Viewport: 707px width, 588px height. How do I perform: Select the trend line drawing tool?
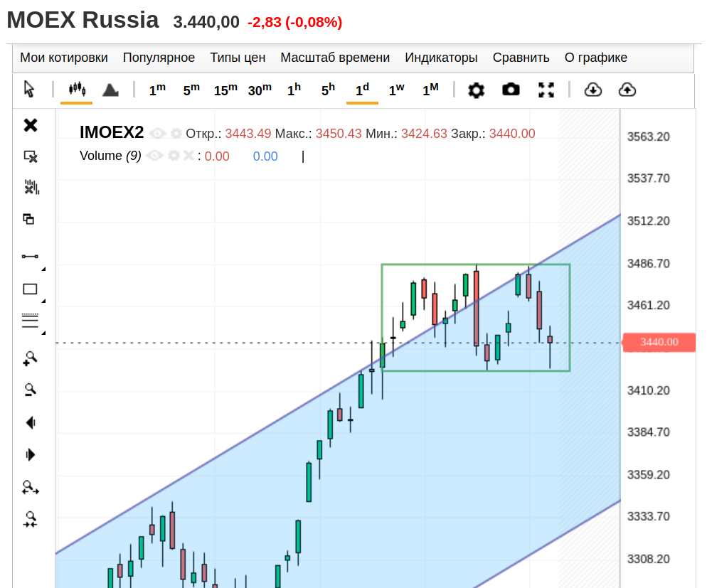point(28,255)
